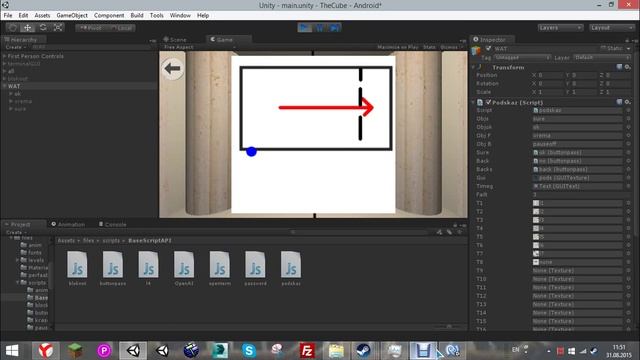
Task: Toggle Stats in Game view
Action: (429, 47)
